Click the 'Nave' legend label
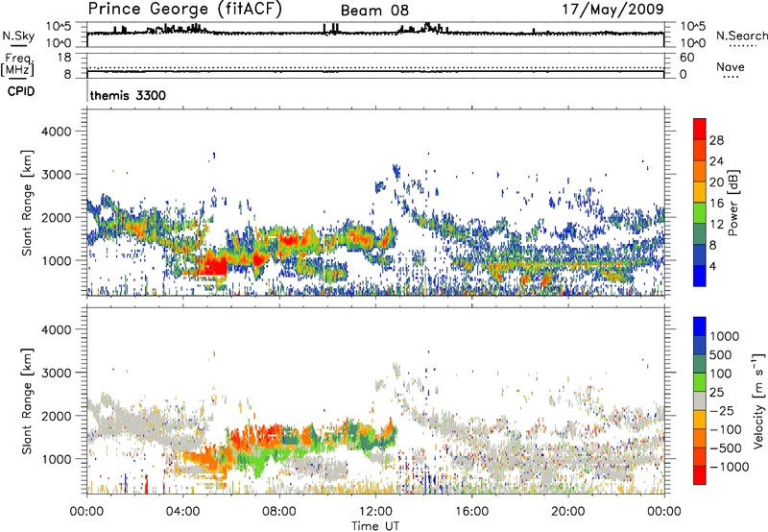 (x=731, y=66)
